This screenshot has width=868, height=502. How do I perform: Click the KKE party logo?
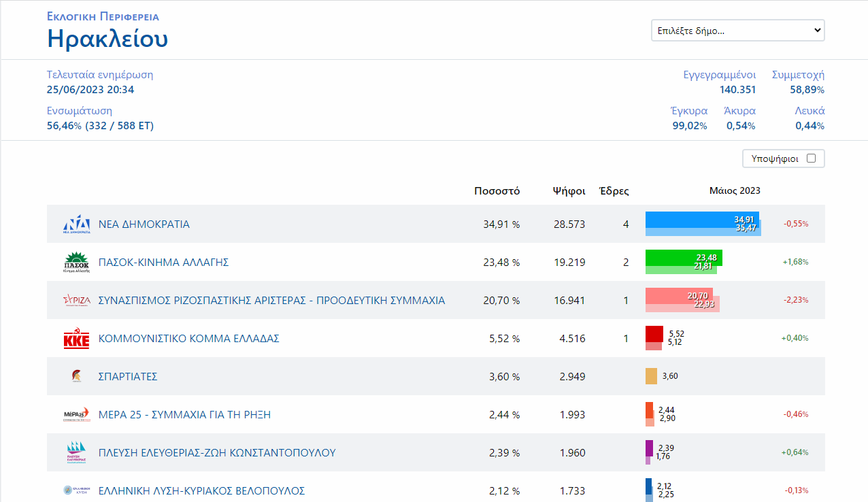click(x=76, y=339)
